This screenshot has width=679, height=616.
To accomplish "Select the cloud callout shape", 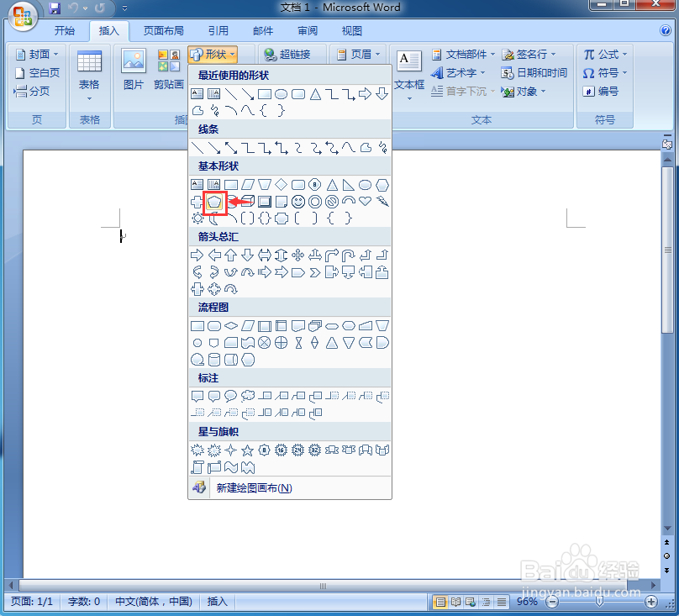I will click(x=248, y=396).
